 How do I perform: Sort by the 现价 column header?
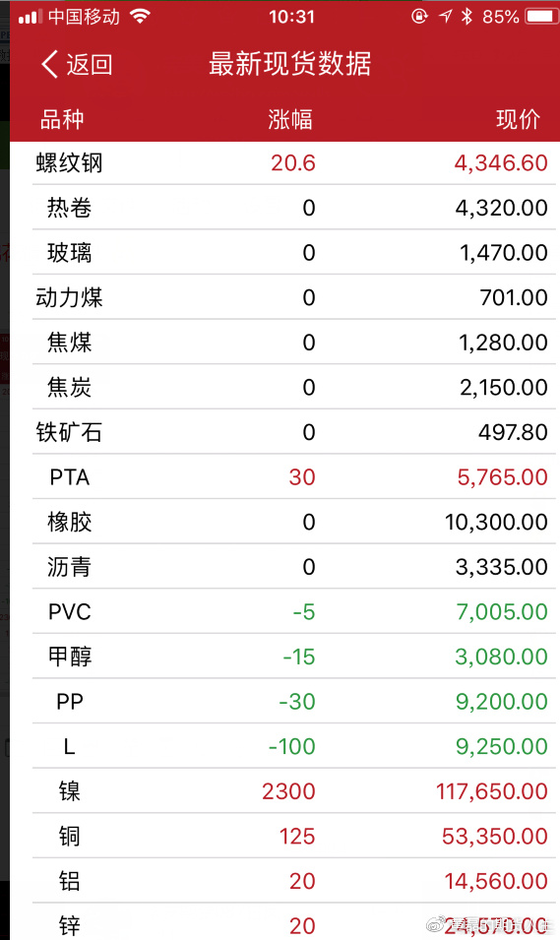(x=518, y=119)
